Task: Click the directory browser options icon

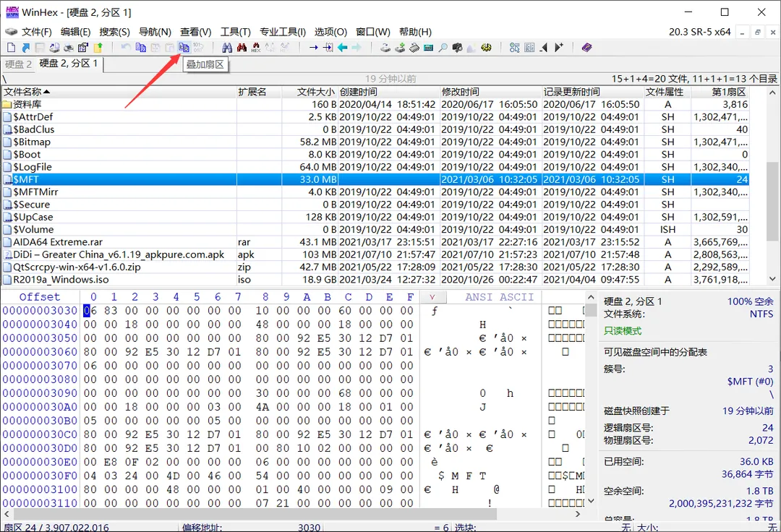Action: (529, 48)
